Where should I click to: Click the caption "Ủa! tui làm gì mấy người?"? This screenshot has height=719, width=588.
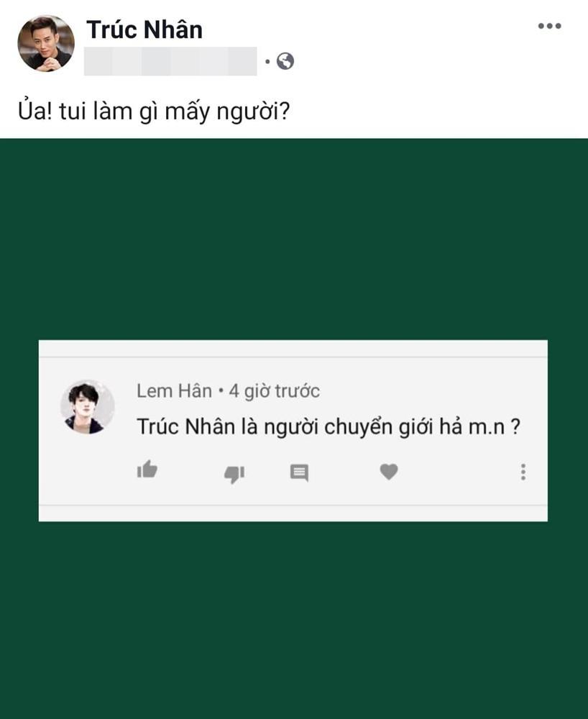(154, 112)
